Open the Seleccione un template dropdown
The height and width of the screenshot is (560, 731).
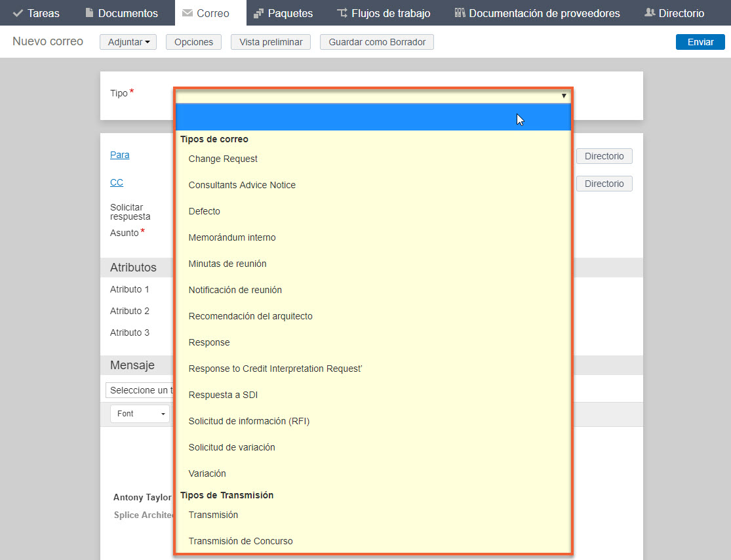(140, 390)
